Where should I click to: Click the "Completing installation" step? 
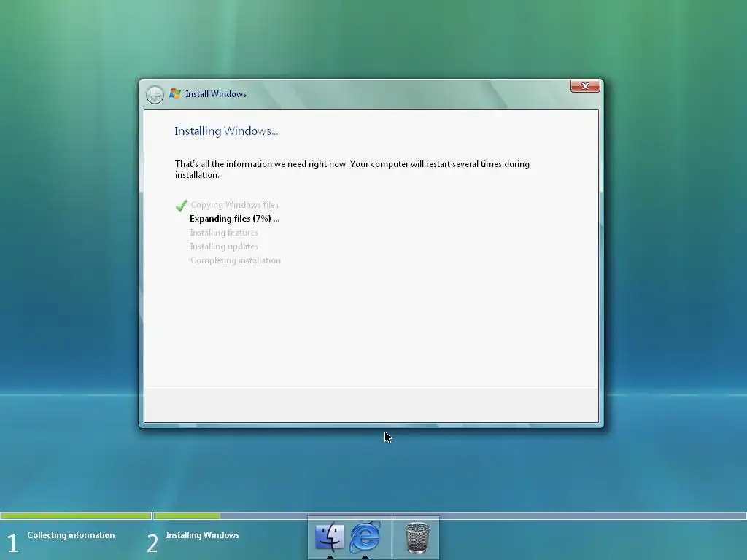pos(236,260)
